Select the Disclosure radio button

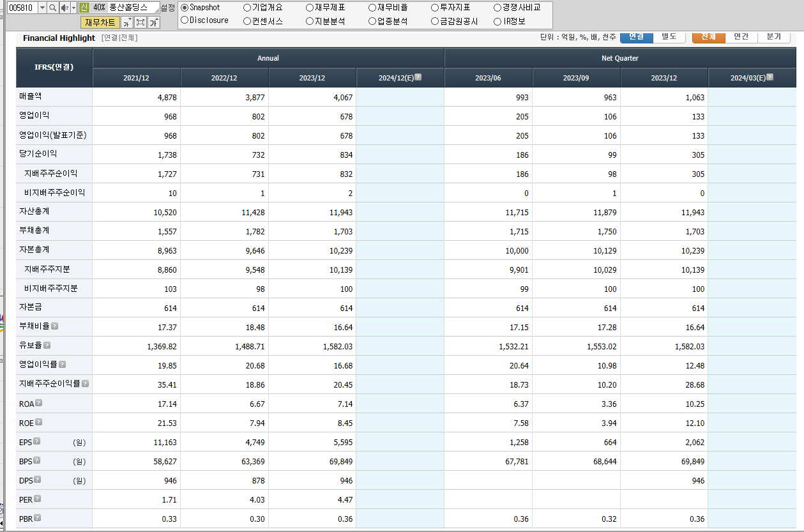point(185,20)
